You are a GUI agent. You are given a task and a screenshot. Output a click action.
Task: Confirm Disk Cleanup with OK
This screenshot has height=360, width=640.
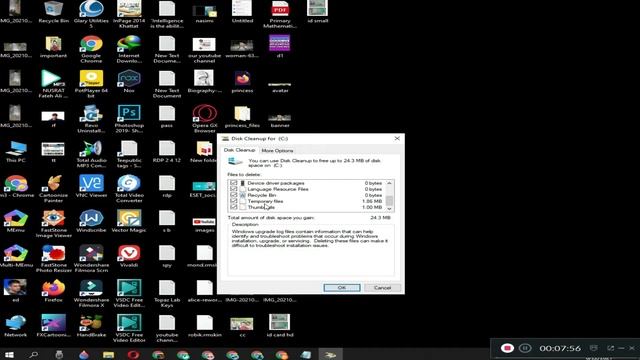(342, 288)
